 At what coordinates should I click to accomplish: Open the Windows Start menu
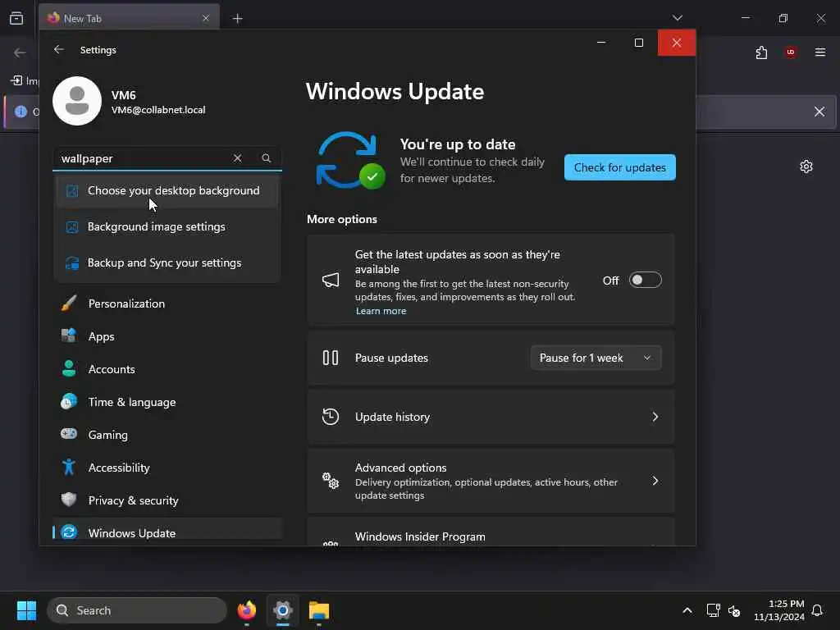point(26,610)
